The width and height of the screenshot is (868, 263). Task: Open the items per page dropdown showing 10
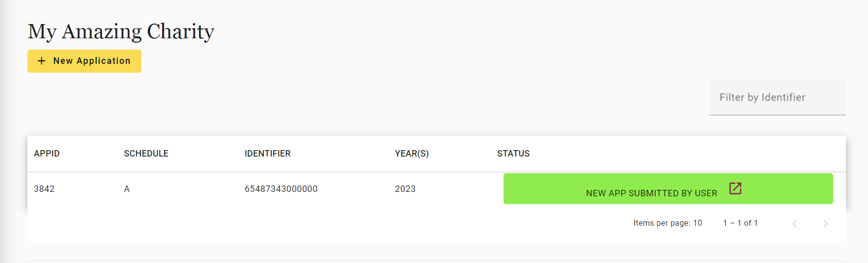tap(698, 223)
